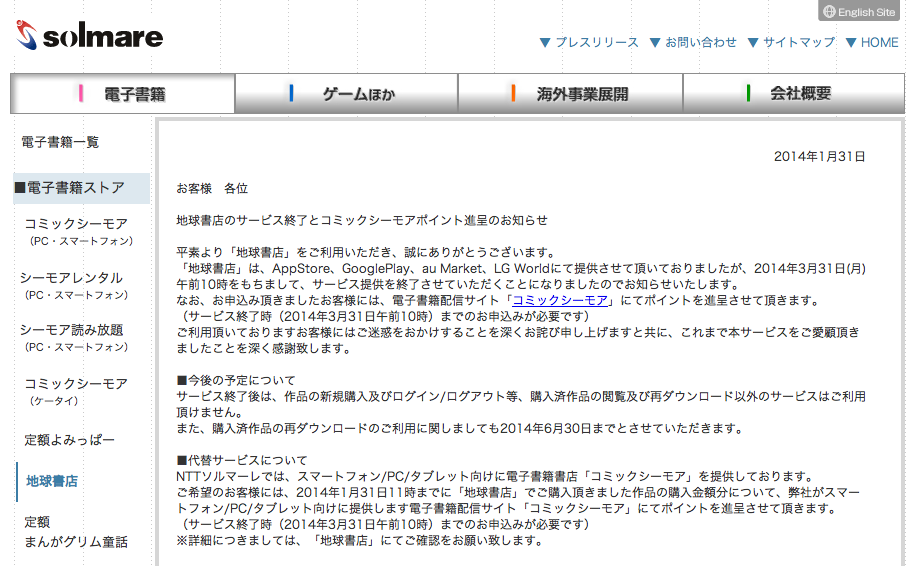
Task: Click the triangle arrow before HOME
Action: (851, 43)
